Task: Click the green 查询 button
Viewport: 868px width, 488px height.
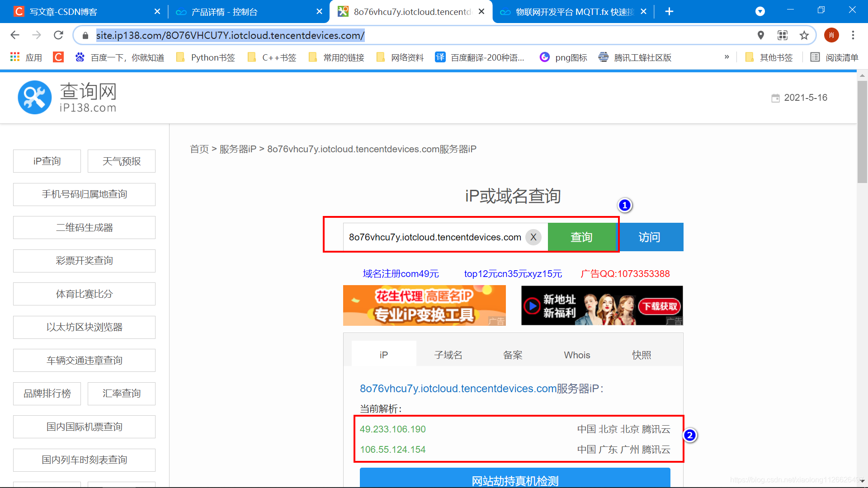Action: 581,237
